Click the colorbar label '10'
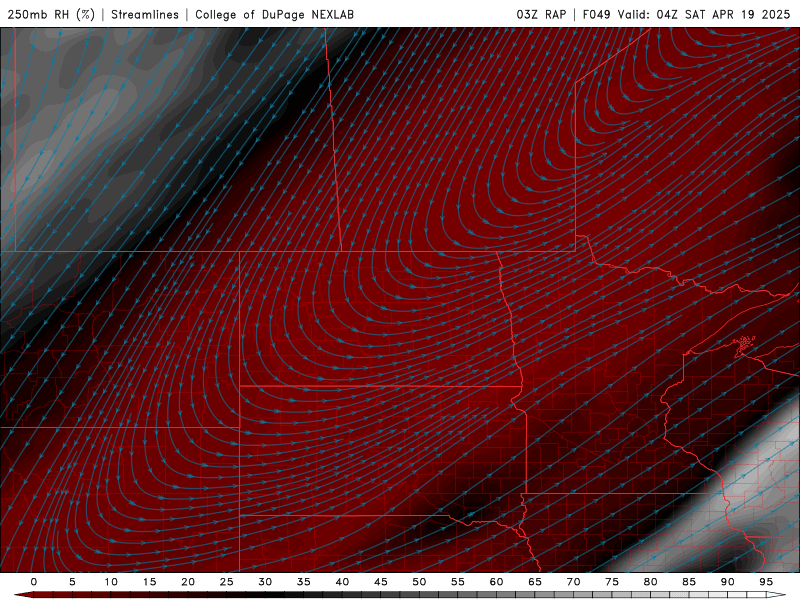Screen dimensions: 800x600 tap(111, 582)
